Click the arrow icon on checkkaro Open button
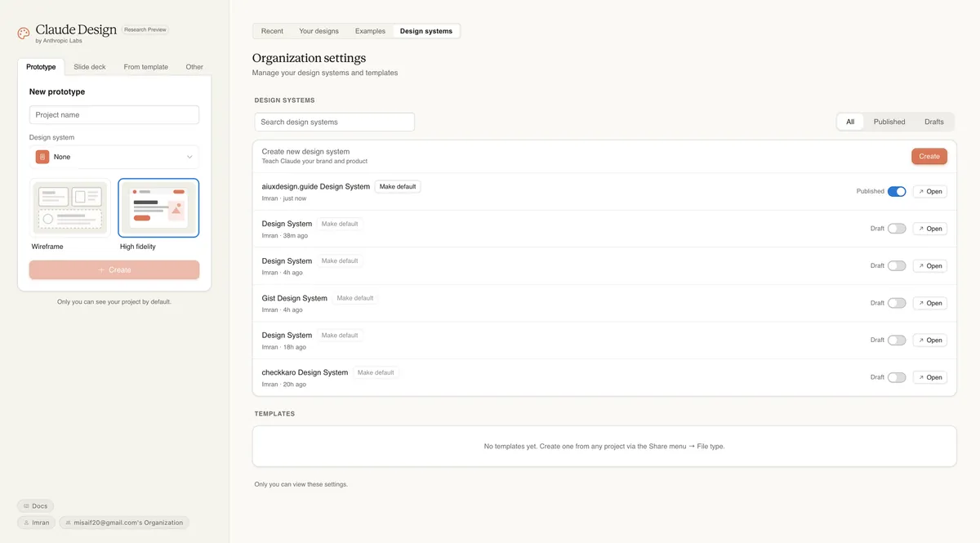Screen dimensions: 980x543 [x=921, y=378]
